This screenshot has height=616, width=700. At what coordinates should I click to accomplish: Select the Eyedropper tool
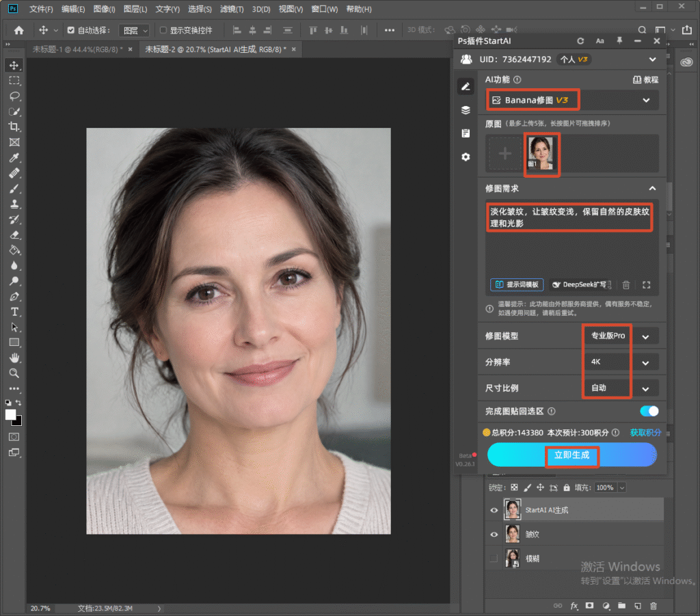pos(14,157)
